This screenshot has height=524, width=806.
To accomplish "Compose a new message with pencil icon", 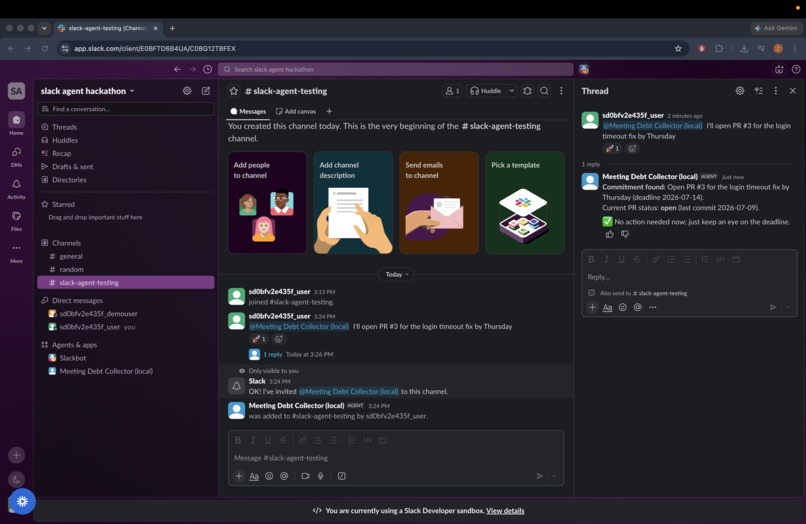I will click(206, 91).
